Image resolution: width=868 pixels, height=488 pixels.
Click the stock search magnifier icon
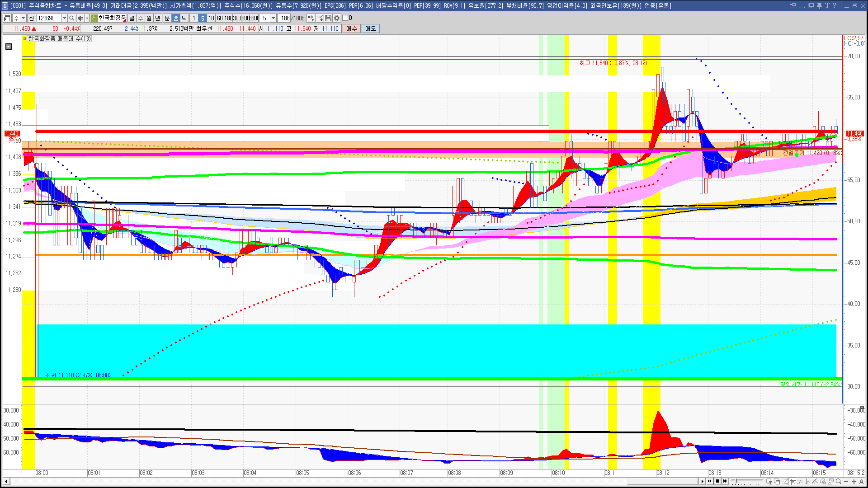[x=72, y=18]
